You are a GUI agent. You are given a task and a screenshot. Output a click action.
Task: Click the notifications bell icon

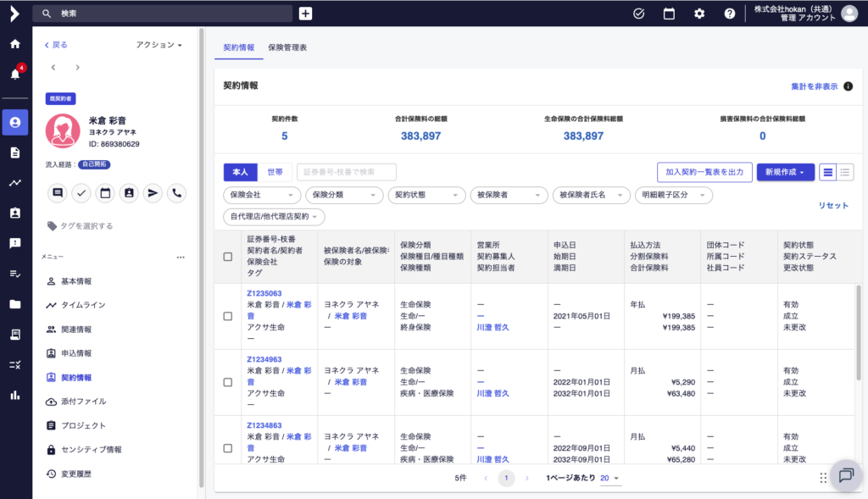coord(14,75)
